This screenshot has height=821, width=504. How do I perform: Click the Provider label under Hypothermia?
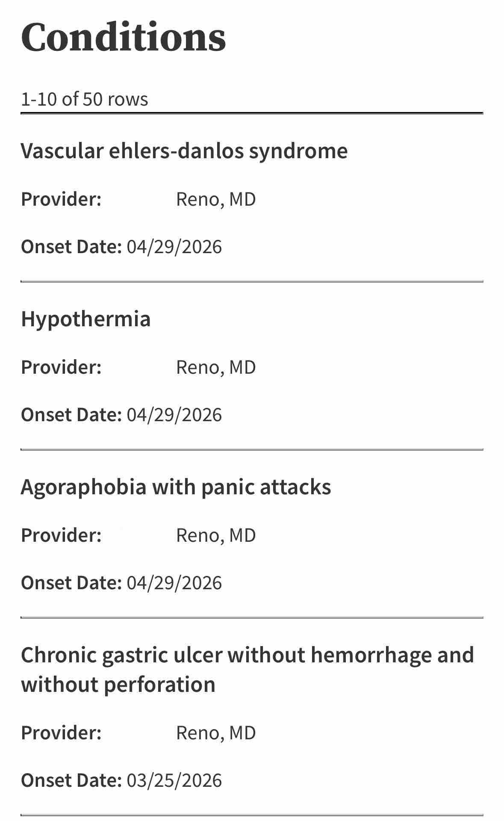pos(61,367)
